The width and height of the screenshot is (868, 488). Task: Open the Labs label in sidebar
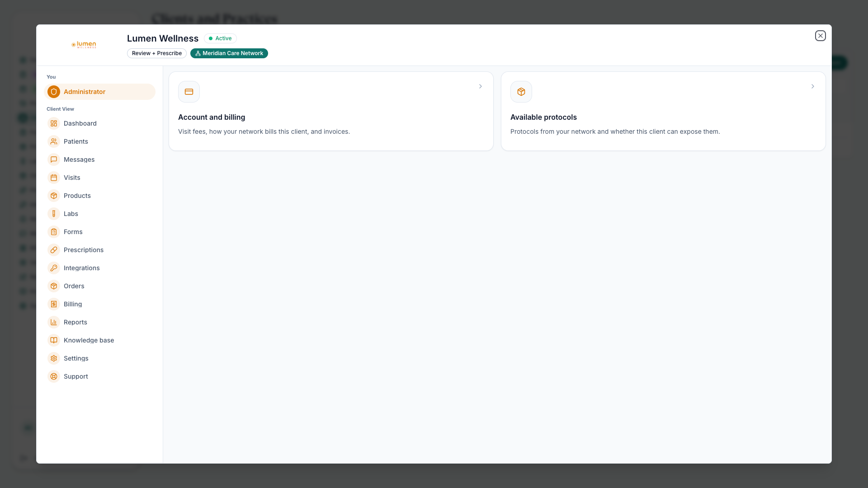[71, 214]
